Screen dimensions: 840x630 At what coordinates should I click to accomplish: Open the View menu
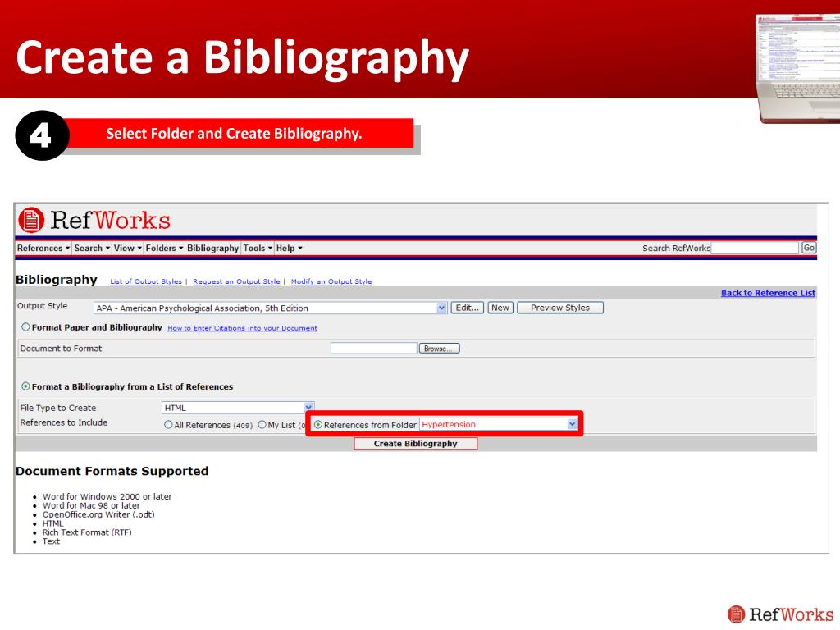tap(127, 248)
